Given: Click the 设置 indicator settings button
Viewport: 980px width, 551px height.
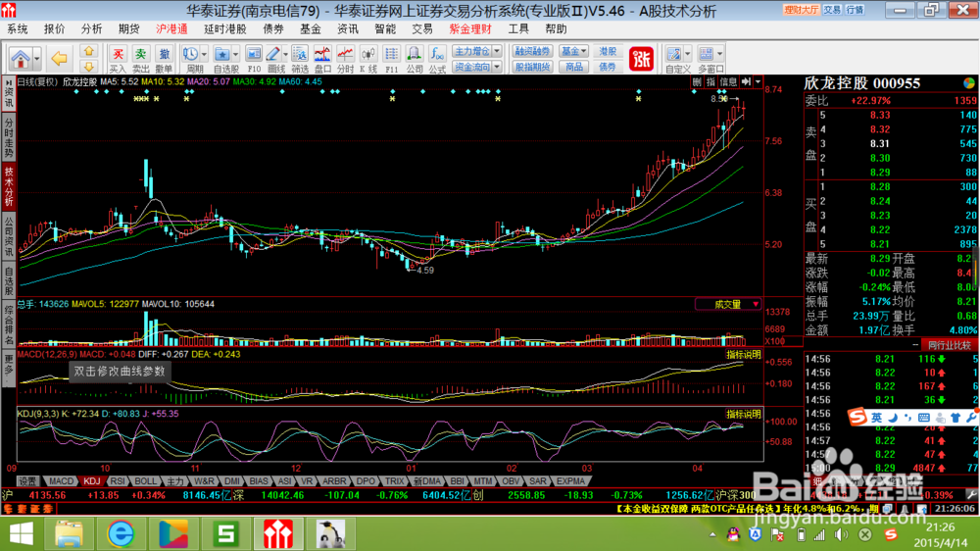Looking at the screenshot, I should (x=27, y=481).
